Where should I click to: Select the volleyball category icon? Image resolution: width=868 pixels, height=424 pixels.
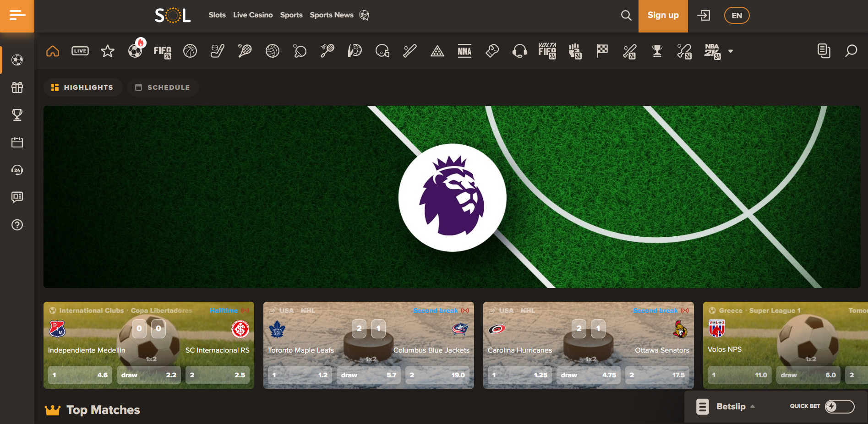[x=273, y=51]
